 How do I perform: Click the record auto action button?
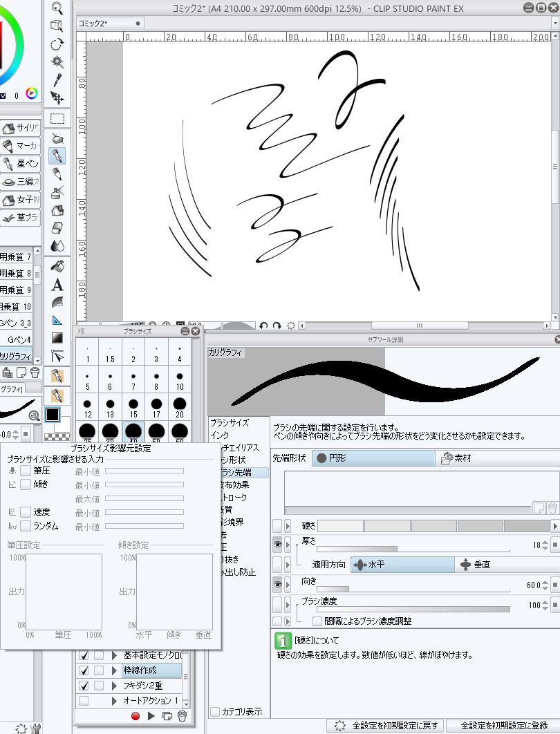point(136,716)
